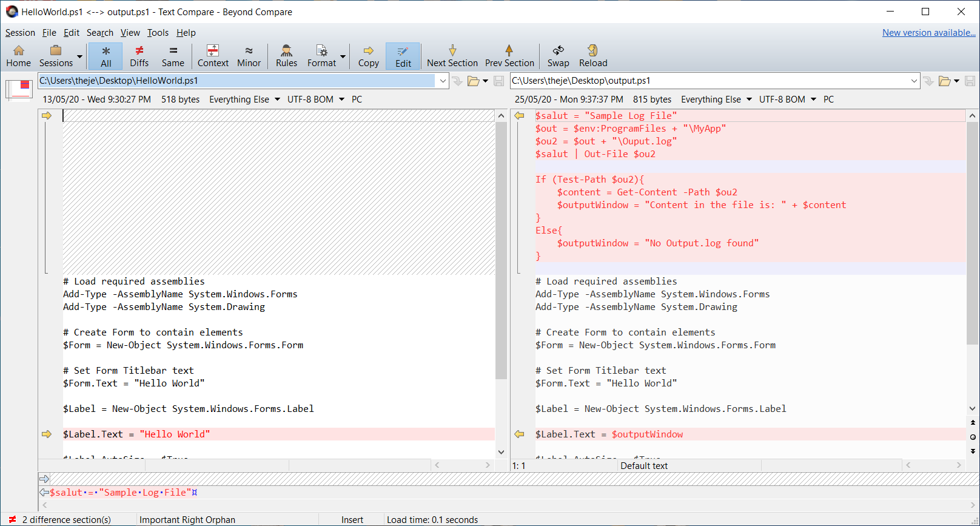Select the left $Form.Text = "Hello World" line

pos(133,383)
